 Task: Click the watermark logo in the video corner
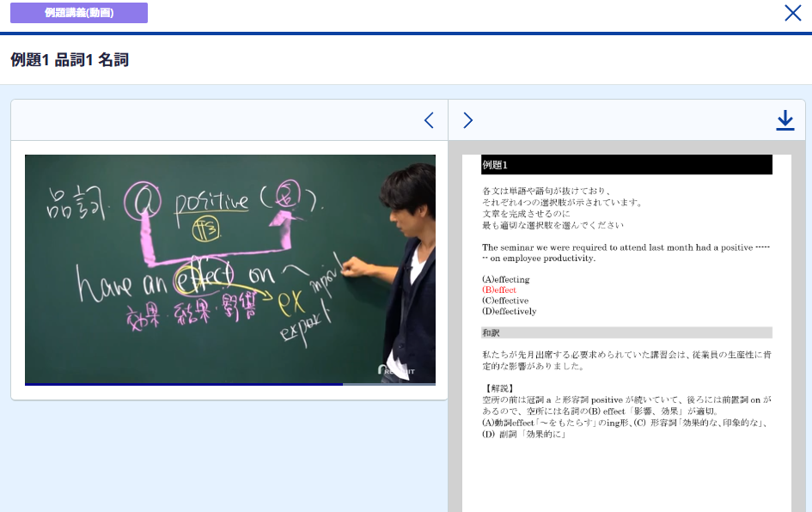[x=397, y=370]
